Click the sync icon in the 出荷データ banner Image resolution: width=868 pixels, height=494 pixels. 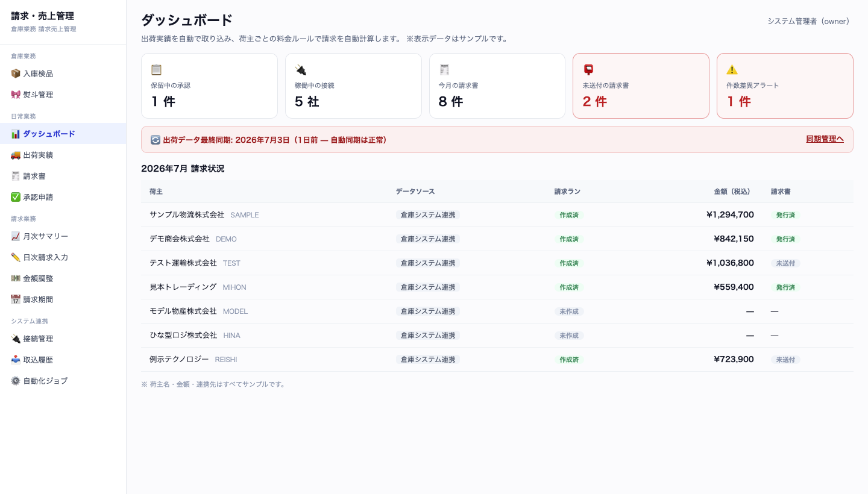click(x=156, y=140)
